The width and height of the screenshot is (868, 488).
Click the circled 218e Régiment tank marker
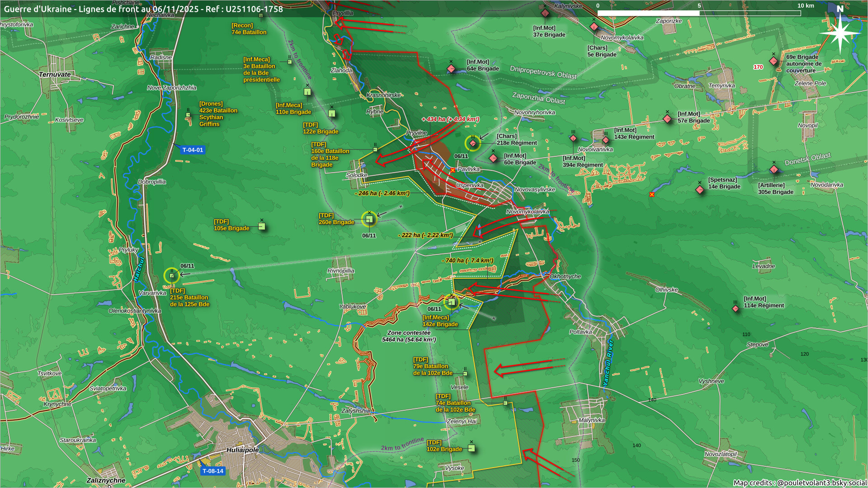(473, 143)
